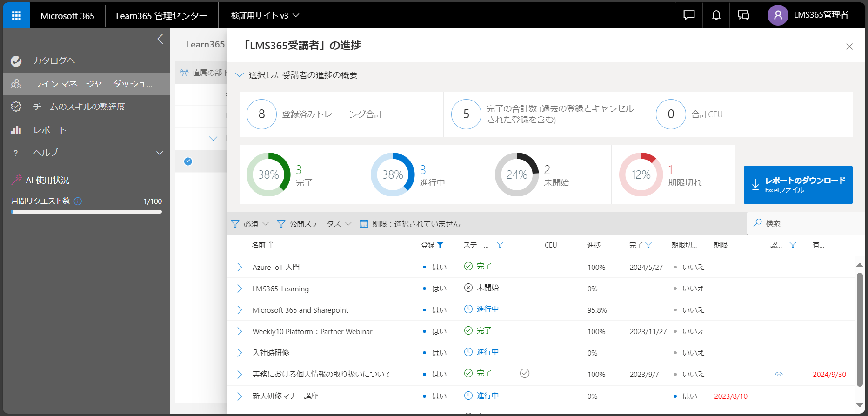The width and height of the screenshot is (868, 416).
Task: Click the チームのスキルの熟達度 badge icon
Action: click(16, 107)
